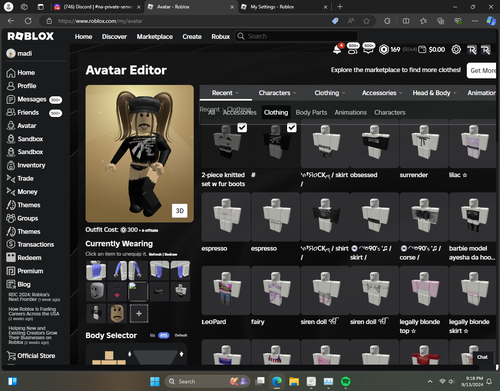Screen dimensions: 500x391
Task: Unequip the angry tan face head item
Action: tap(117, 313)
